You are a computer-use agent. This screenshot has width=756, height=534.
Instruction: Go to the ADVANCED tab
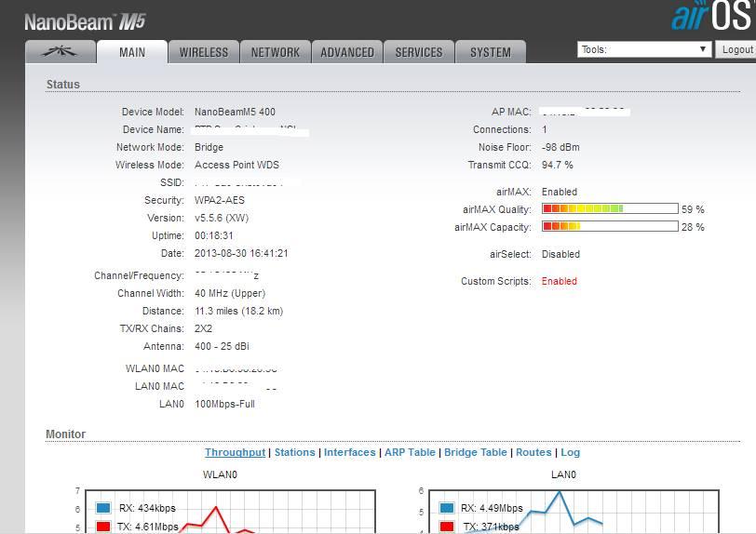point(347,51)
